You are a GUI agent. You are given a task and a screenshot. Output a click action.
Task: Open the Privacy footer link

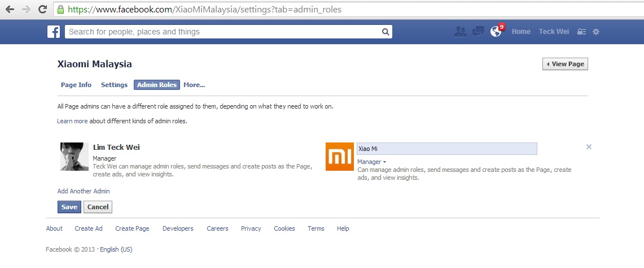pos(251,228)
